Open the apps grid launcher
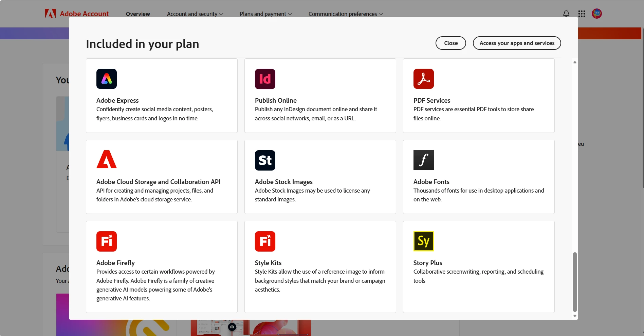The image size is (644, 336). pyautogui.click(x=582, y=14)
